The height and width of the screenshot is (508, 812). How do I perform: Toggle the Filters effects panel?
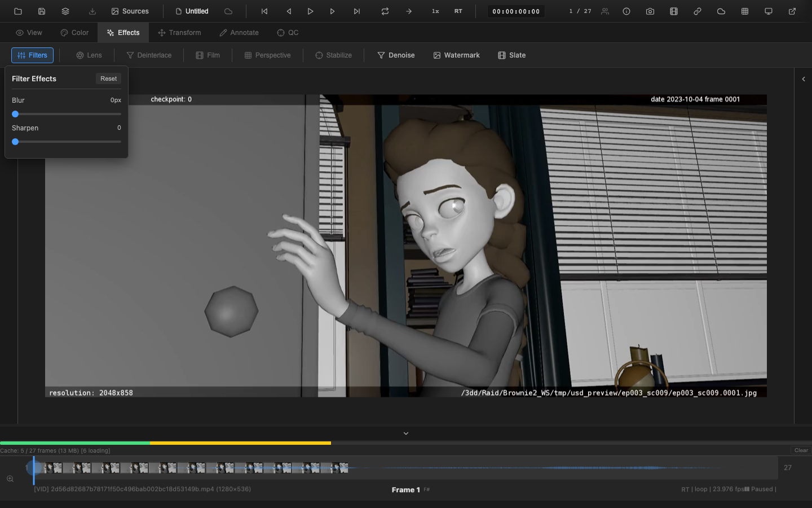[x=33, y=55]
